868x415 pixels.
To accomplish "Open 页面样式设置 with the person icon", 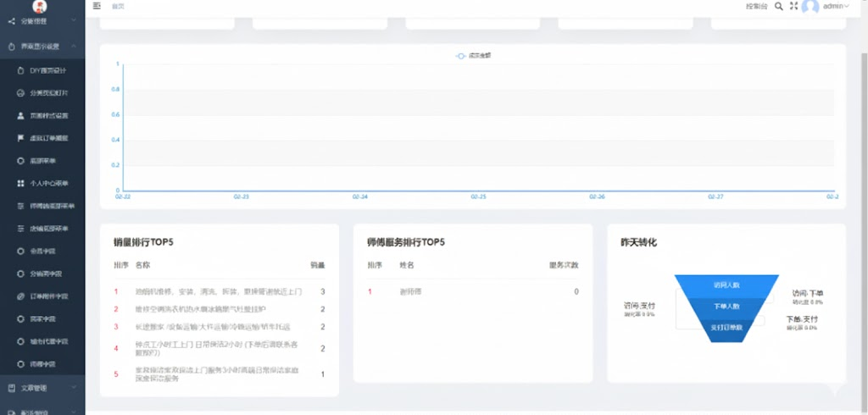I will 42,116.
